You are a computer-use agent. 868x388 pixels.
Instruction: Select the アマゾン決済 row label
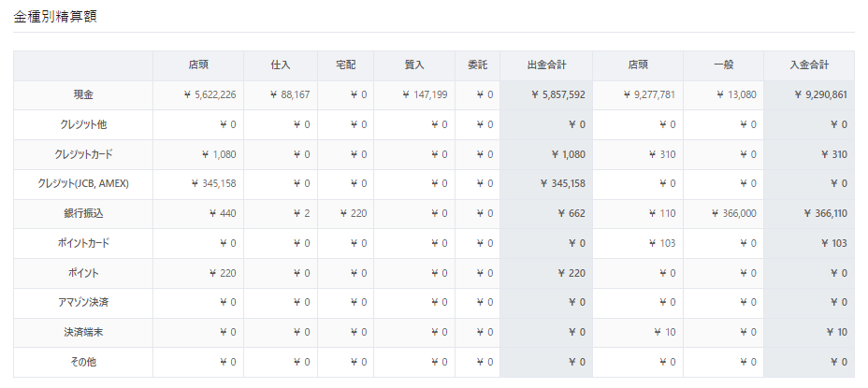point(83,303)
